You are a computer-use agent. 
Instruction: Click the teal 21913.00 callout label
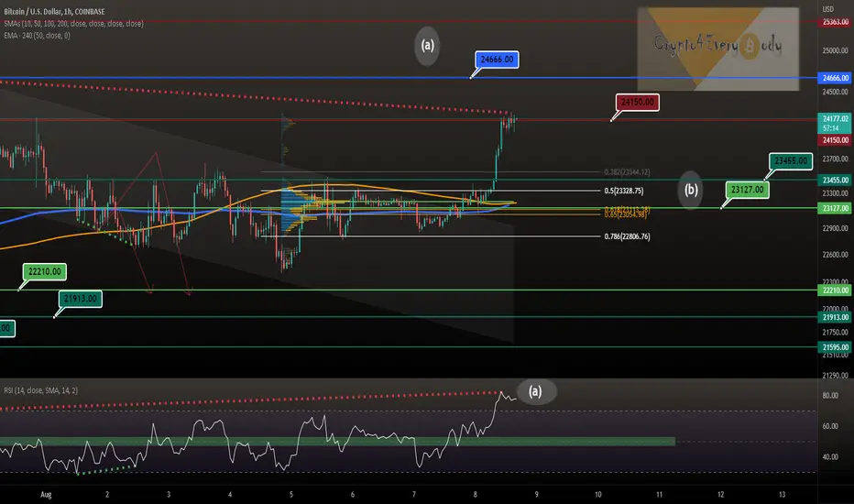(80, 299)
